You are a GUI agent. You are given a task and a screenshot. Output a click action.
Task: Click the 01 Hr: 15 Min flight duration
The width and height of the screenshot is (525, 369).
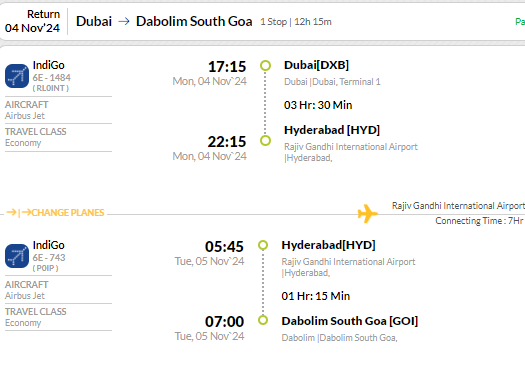316,296
